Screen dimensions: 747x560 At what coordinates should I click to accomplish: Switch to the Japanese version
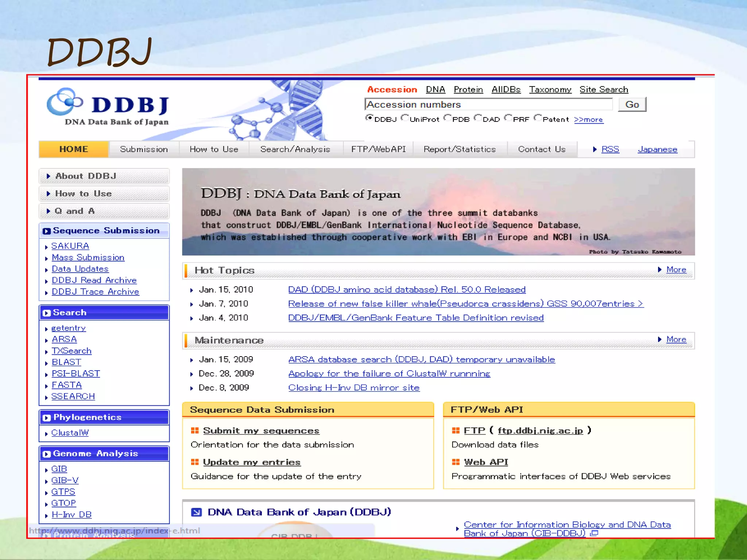(658, 149)
